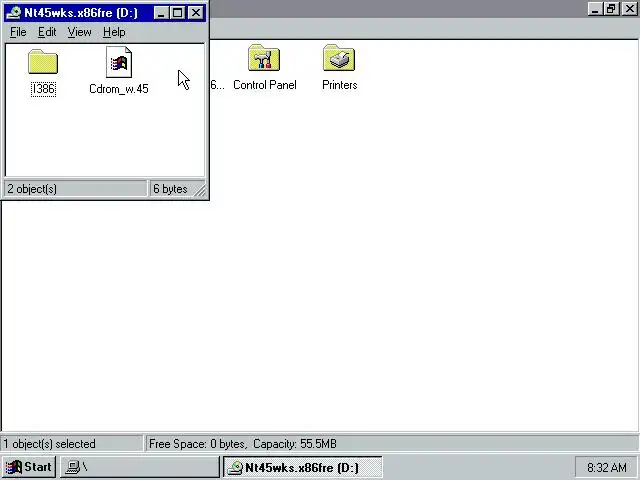Maximize the Nt45wks.x86fre (D:) window

tap(178, 13)
